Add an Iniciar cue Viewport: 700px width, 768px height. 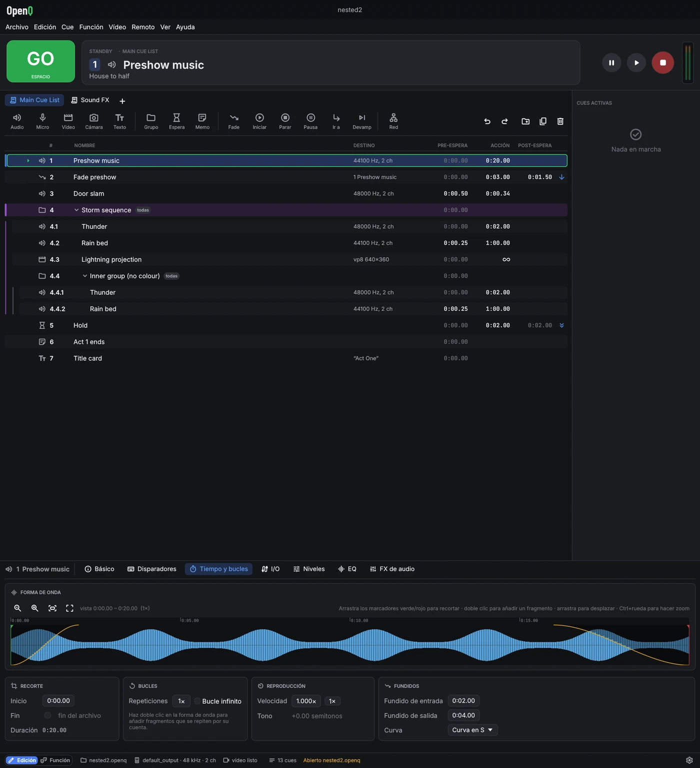(x=259, y=121)
